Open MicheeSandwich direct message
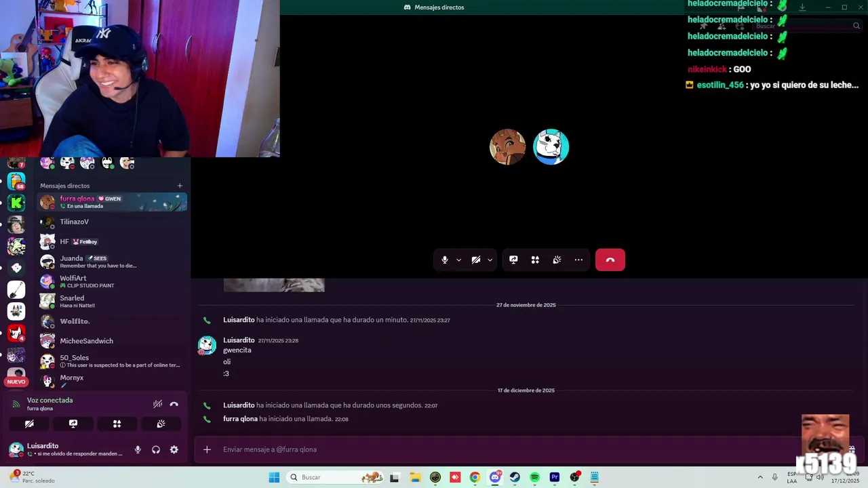The width and height of the screenshot is (868, 488). pyautogui.click(x=112, y=341)
